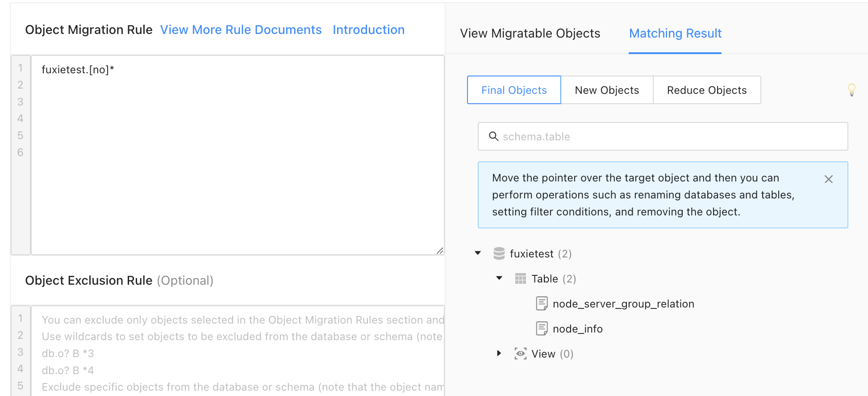Click the fuxietest database icon
Image resolution: width=868 pixels, height=396 pixels.
(x=499, y=253)
